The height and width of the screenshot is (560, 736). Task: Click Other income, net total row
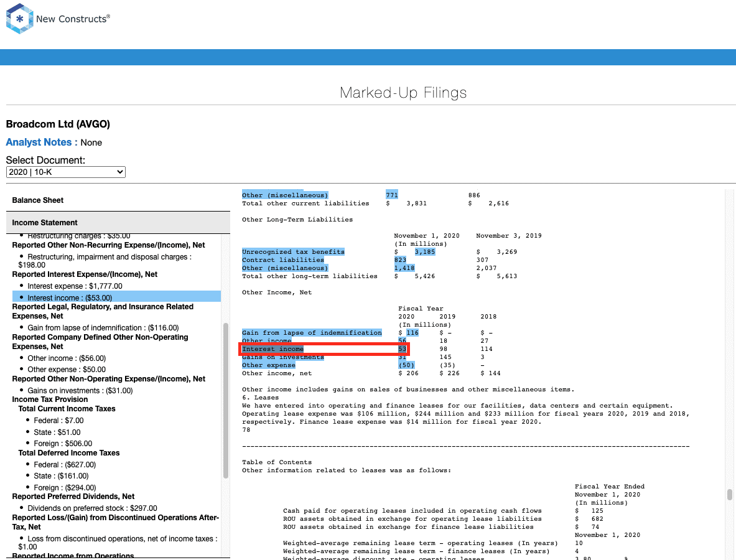pos(371,373)
